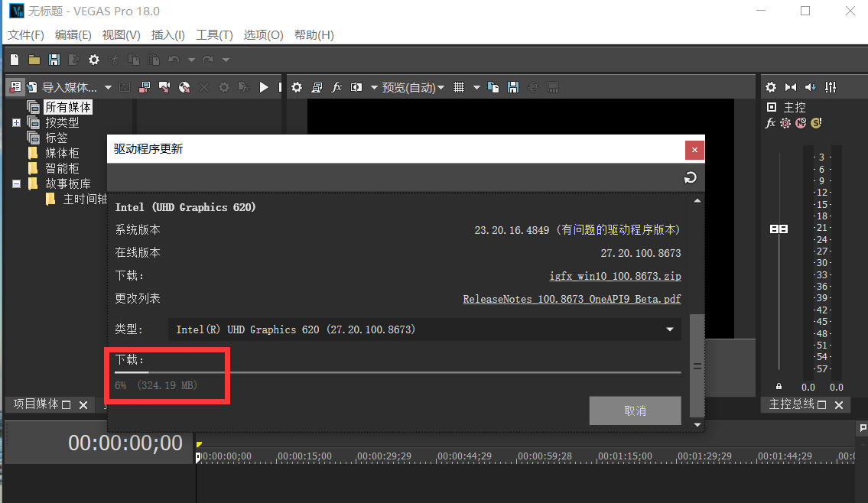Expand the 按类型 tree node
The width and height of the screenshot is (868, 503).
(x=16, y=122)
